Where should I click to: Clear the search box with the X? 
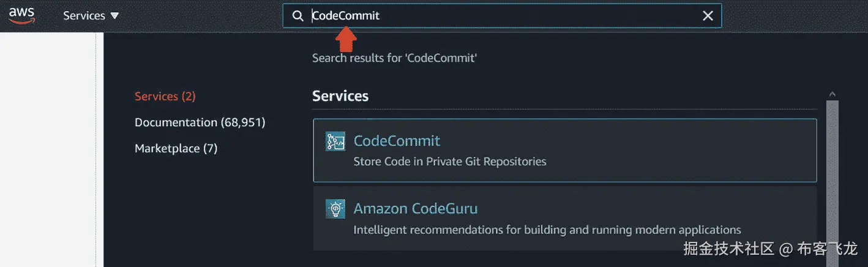tap(708, 16)
